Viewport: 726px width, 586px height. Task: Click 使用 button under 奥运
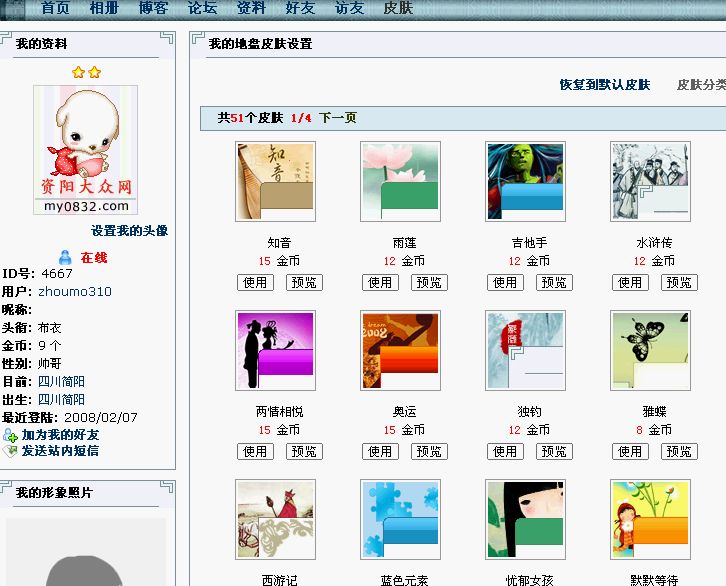[x=380, y=451]
